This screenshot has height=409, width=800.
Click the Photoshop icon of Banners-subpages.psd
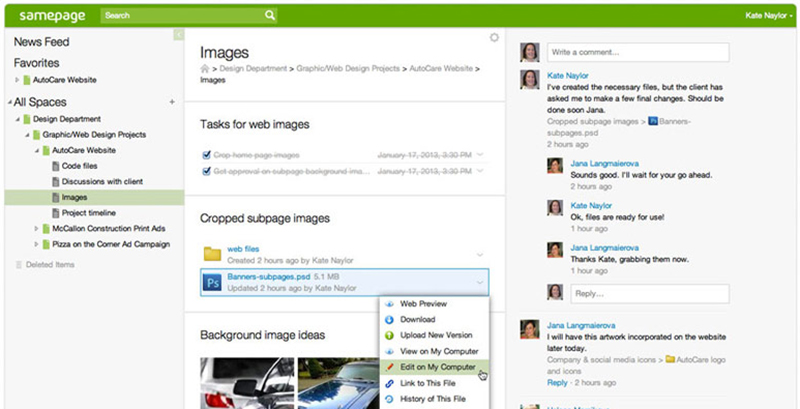(212, 282)
